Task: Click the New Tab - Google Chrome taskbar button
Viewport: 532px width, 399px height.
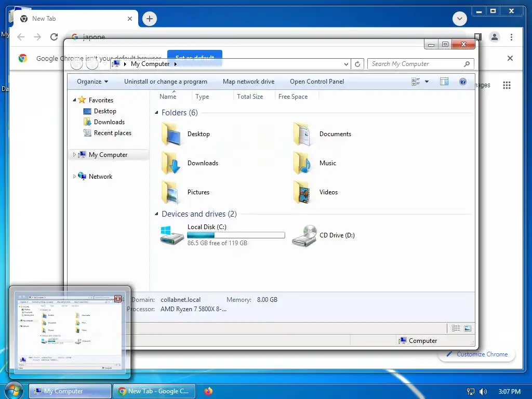Action: (x=154, y=391)
